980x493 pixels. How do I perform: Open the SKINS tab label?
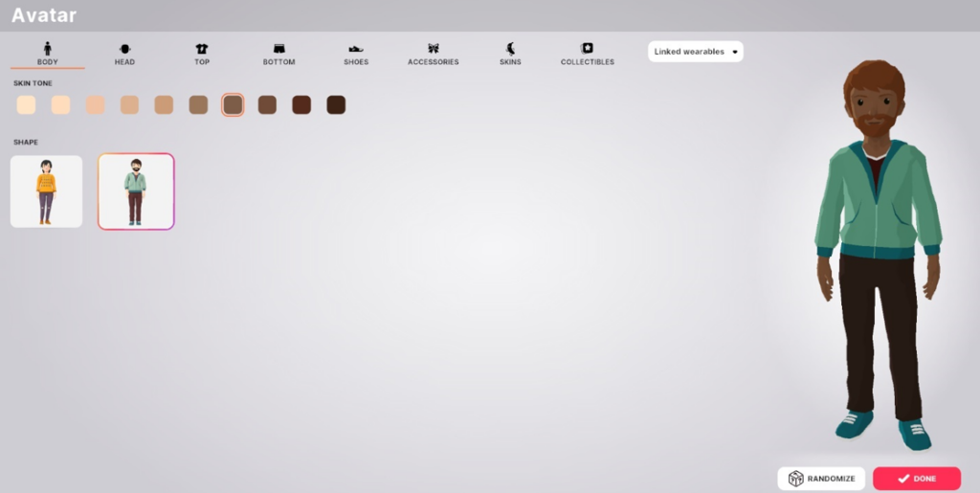pos(510,62)
